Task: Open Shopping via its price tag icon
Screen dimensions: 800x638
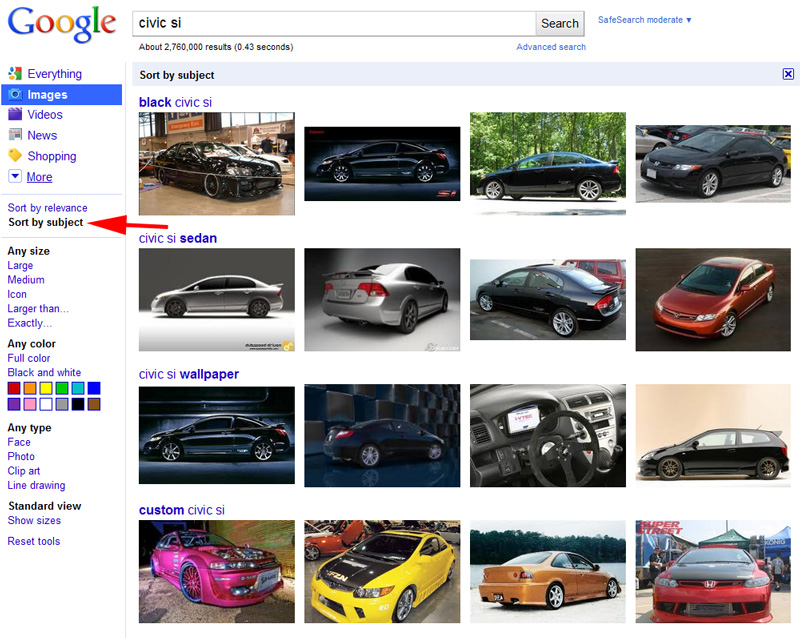Action: pos(15,155)
